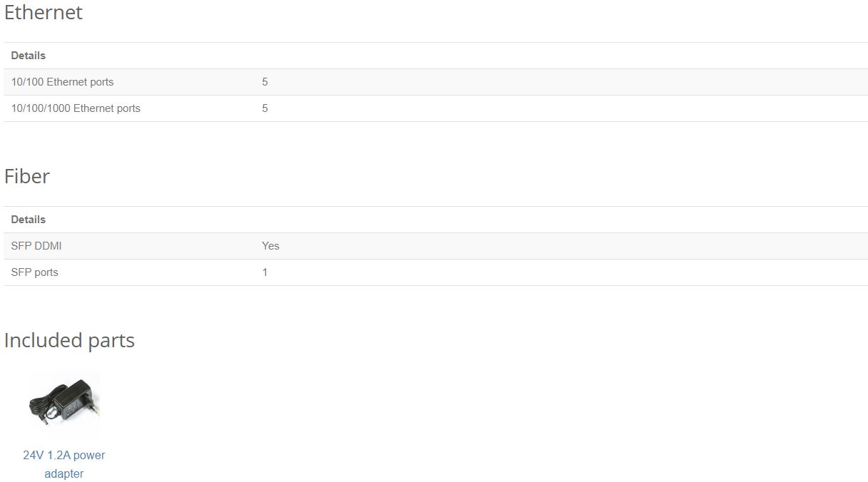
Task: Click the SFP DDMI row label
Action: coord(36,246)
